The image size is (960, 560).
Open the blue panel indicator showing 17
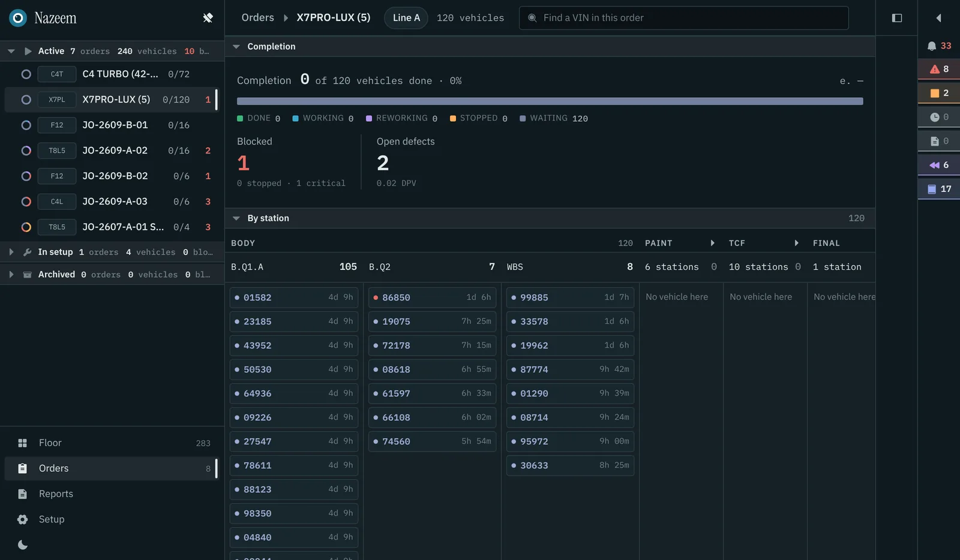click(x=939, y=189)
